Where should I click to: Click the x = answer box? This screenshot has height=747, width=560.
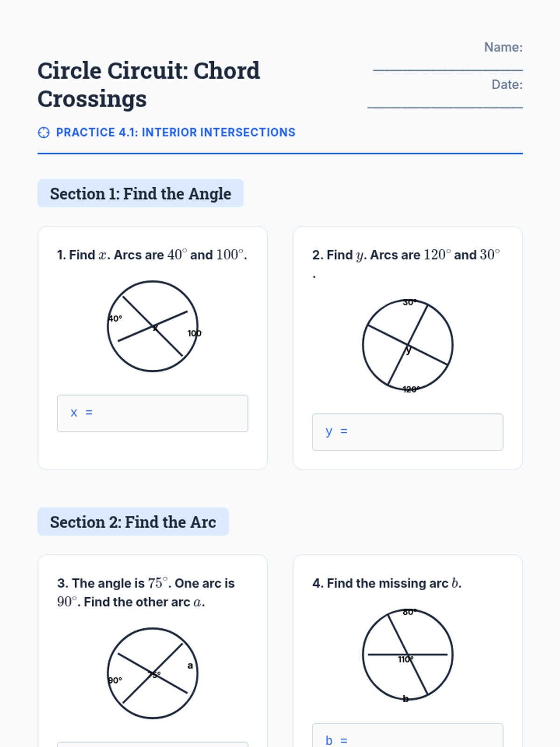tap(153, 413)
